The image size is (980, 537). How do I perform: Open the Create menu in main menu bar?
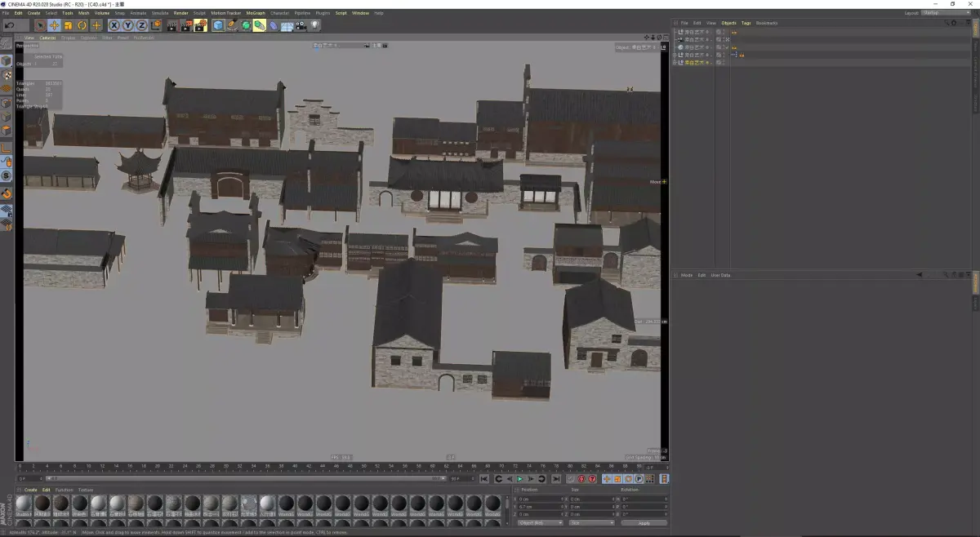pyautogui.click(x=33, y=13)
